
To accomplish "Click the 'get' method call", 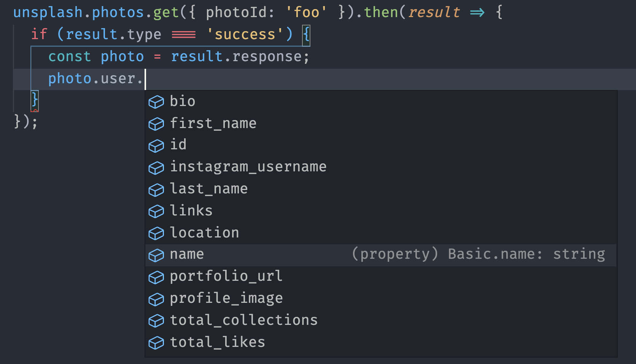I will [166, 13].
